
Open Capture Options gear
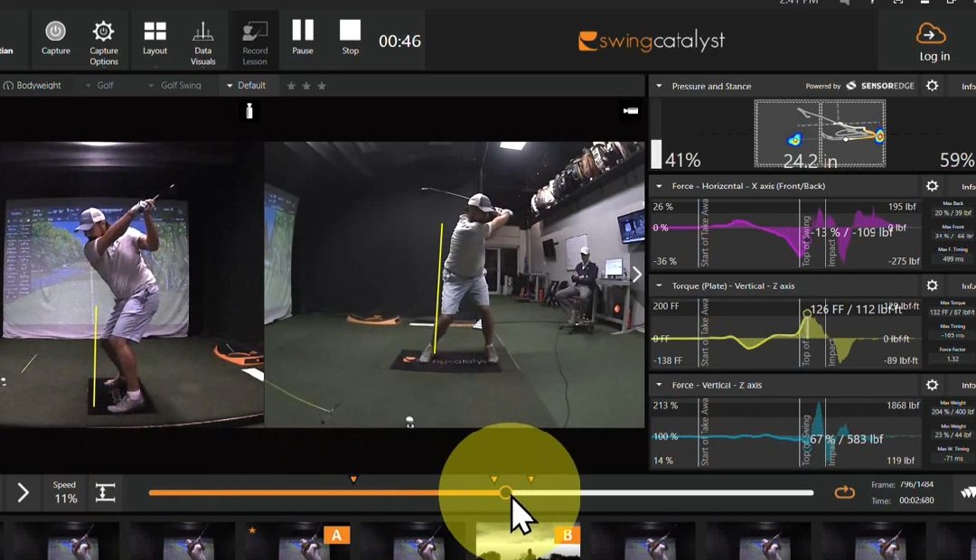[x=103, y=31]
